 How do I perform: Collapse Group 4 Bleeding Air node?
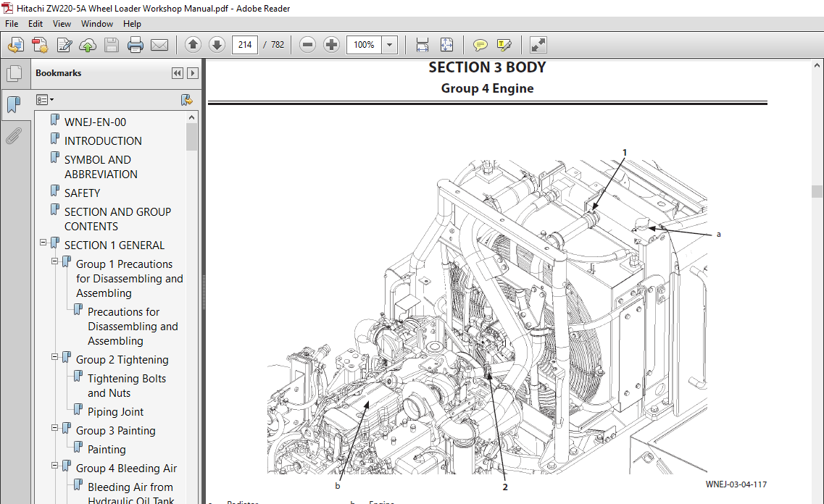point(54,465)
